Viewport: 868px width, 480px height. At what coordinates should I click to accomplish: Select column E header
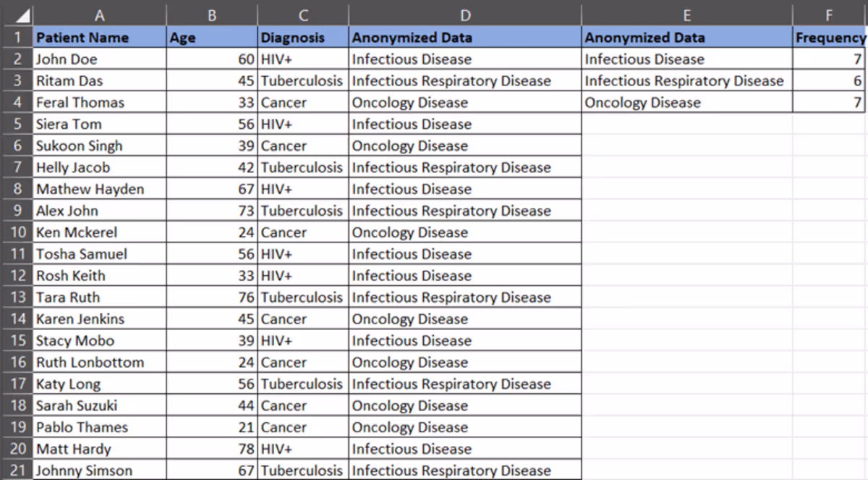pos(687,14)
